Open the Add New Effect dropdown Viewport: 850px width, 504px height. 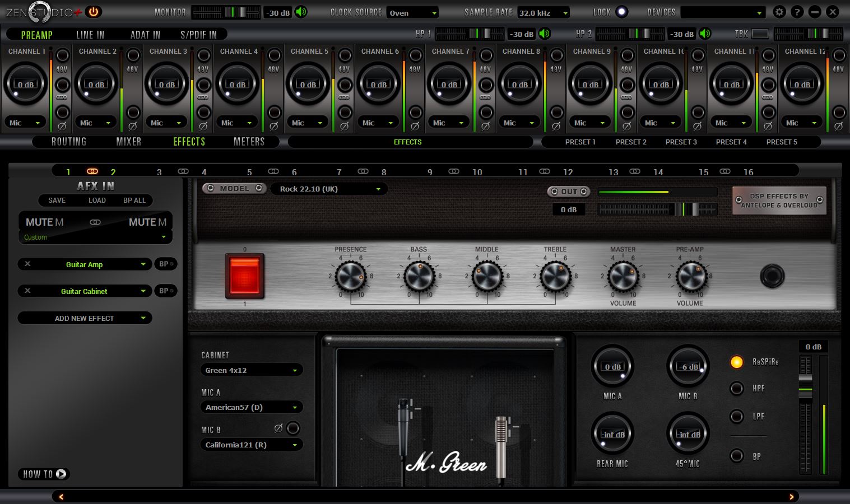[85, 318]
